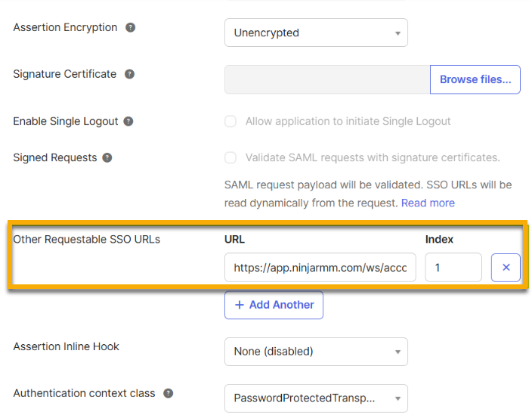Click the 'Allow application to initiate Single Logout' label text
The width and height of the screenshot is (532, 419).
[x=348, y=121]
